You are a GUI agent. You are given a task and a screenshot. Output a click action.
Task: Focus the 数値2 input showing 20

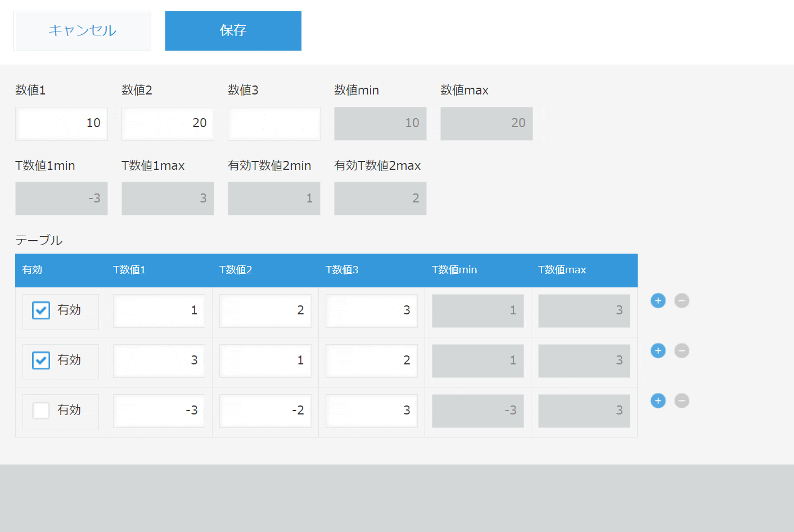point(168,124)
